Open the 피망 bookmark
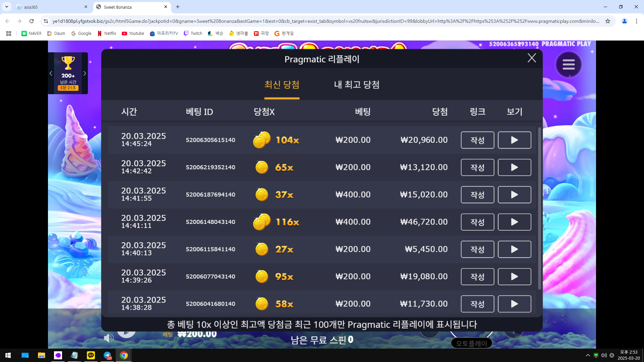This screenshot has width=644, height=362. pos(261,34)
